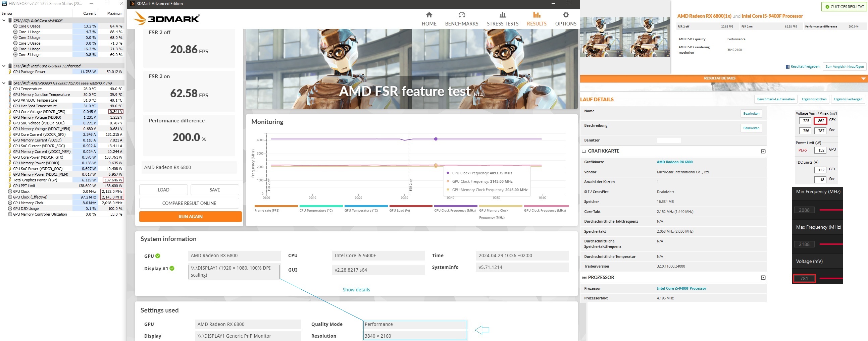868x341 pixels.
Task: Click the Power Limit 132 input field
Action: 820,150
